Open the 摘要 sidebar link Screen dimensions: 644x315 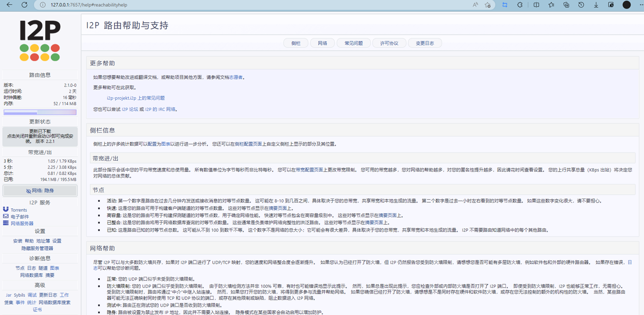[x=50, y=275]
